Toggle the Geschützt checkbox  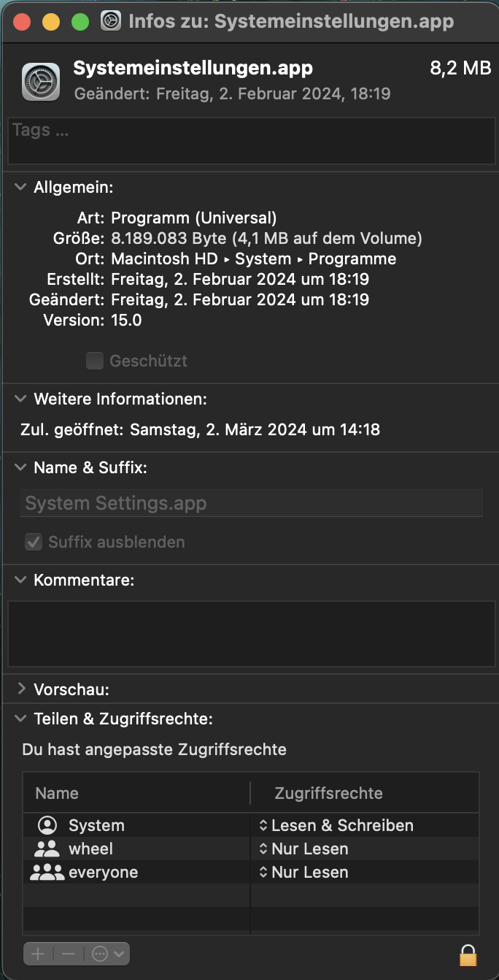tap(95, 361)
